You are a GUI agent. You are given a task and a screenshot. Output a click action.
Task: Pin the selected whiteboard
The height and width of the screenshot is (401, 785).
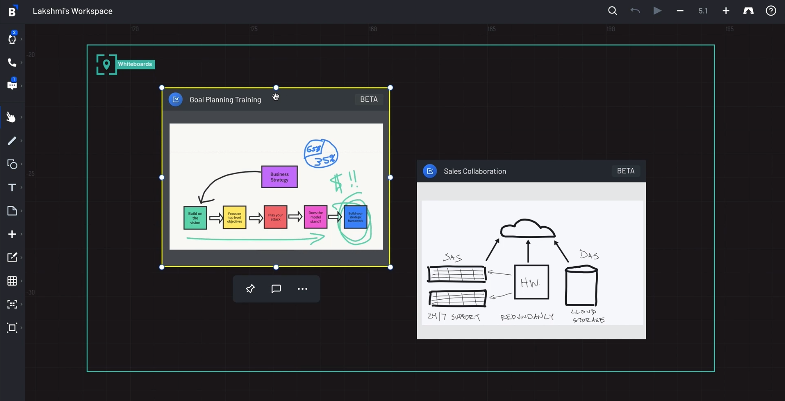coord(250,289)
